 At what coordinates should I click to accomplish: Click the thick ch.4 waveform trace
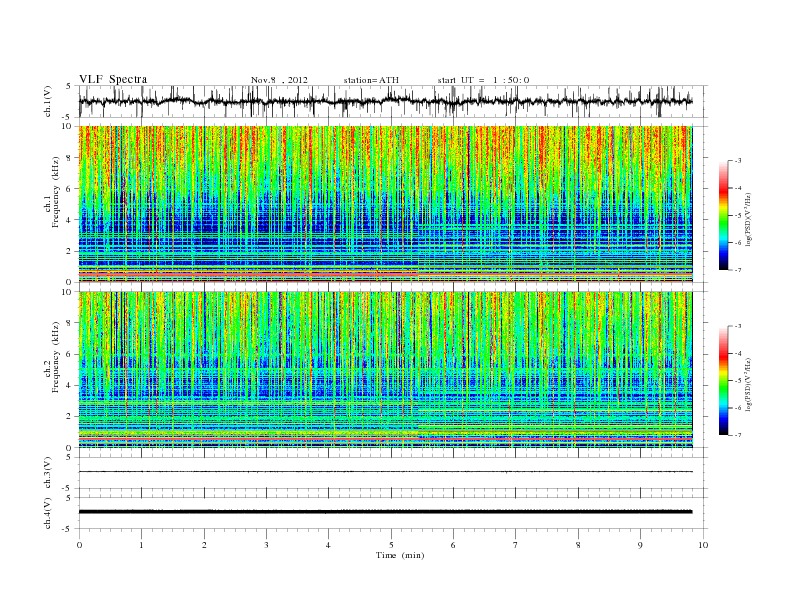385,512
